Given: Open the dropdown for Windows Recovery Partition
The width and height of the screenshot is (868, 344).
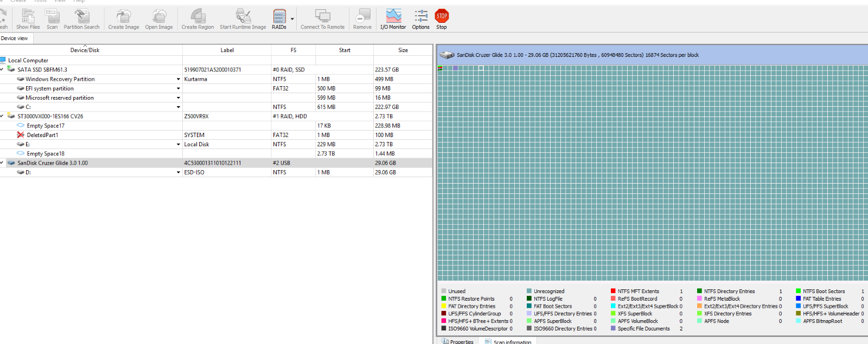Looking at the screenshot, I should pyautogui.click(x=178, y=79).
